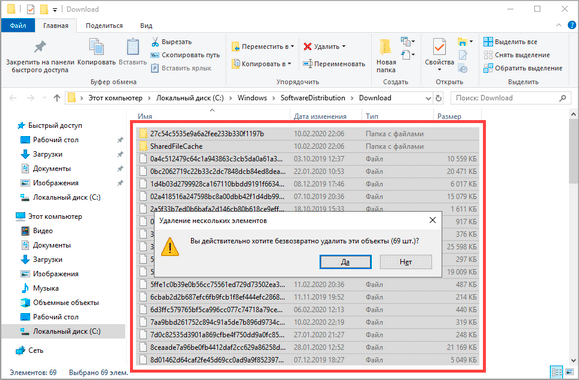Open Музыка in the sidebar
Viewport: 579px width, 380px height.
click(40, 288)
